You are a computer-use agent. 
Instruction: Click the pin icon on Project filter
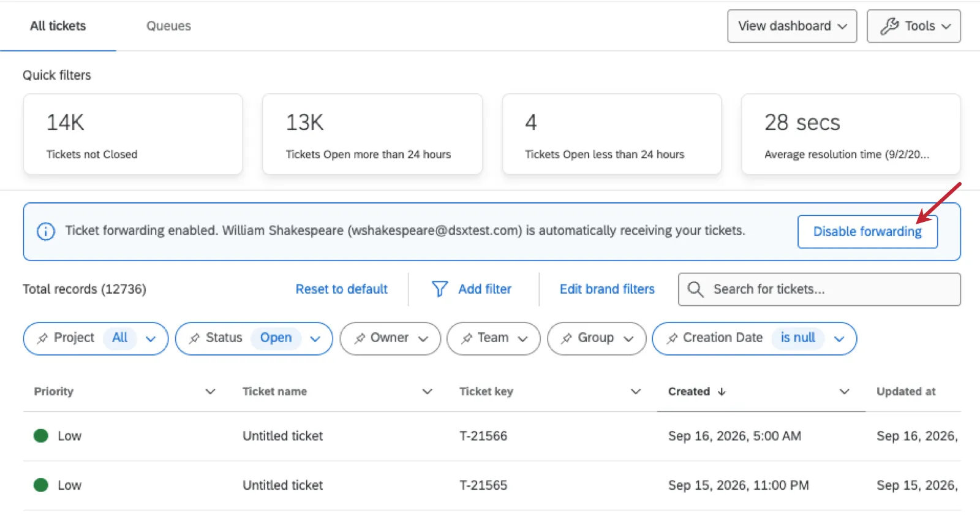[x=42, y=338]
